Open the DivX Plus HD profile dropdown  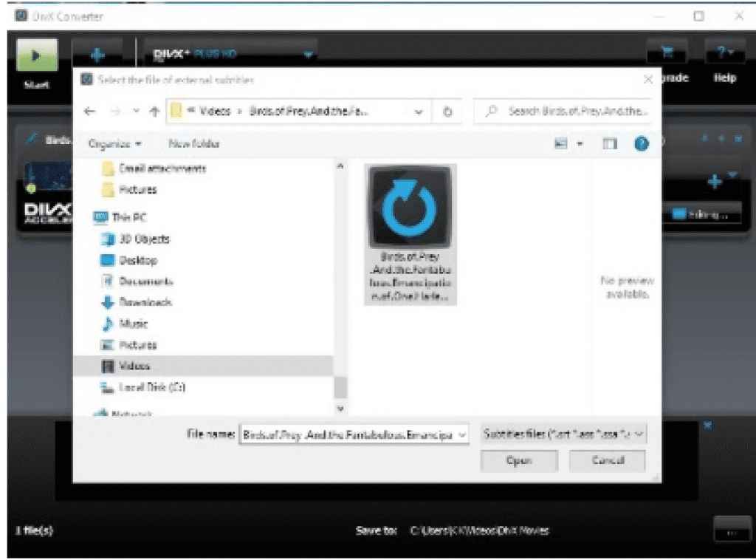tap(230, 54)
